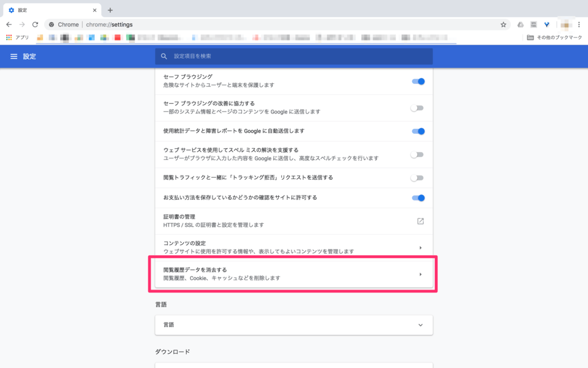Open その他のブックマーク folder

[x=554, y=37]
